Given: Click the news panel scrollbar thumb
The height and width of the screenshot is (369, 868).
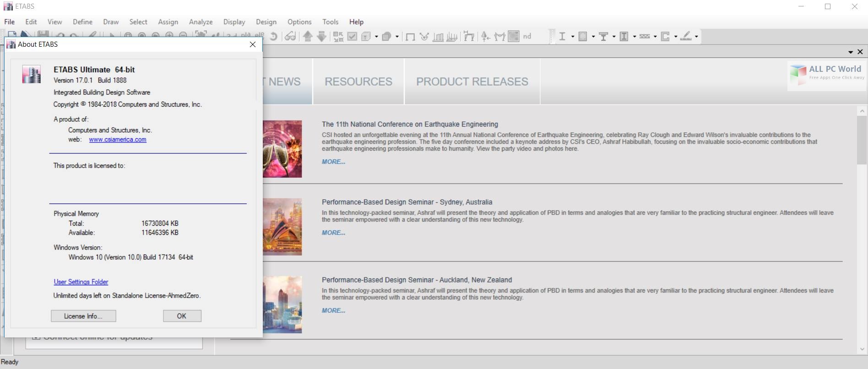Looking at the screenshot, I should coord(862,140).
